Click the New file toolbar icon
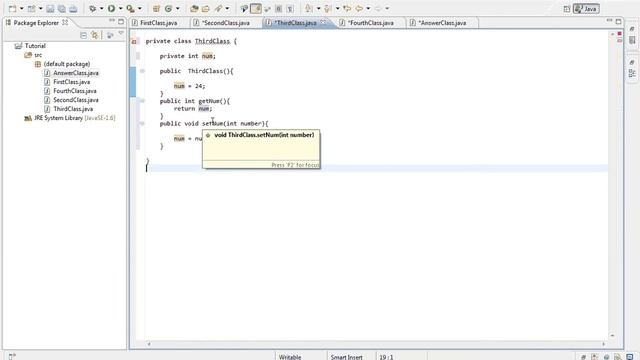 [x=12, y=9]
